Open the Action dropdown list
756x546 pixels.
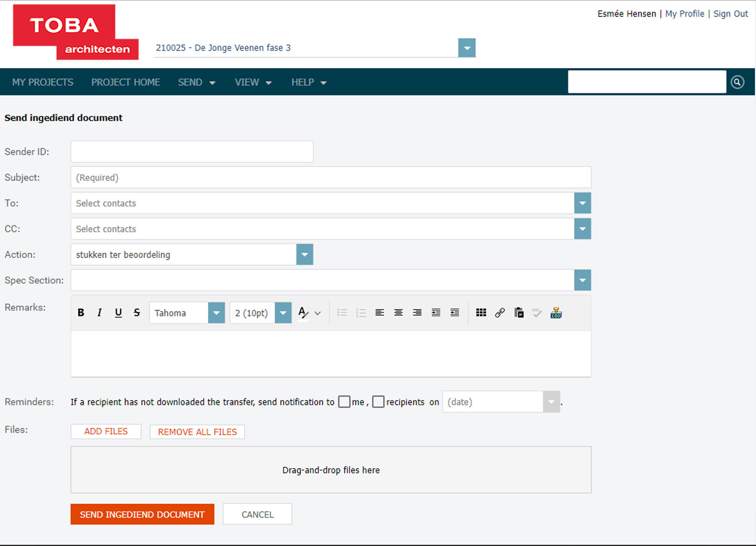tap(304, 254)
